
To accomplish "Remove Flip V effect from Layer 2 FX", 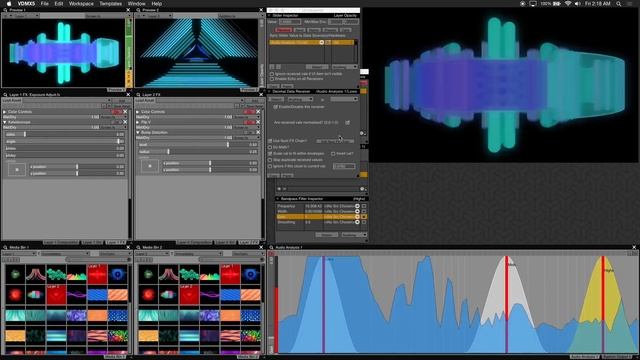I will tap(258, 122).
